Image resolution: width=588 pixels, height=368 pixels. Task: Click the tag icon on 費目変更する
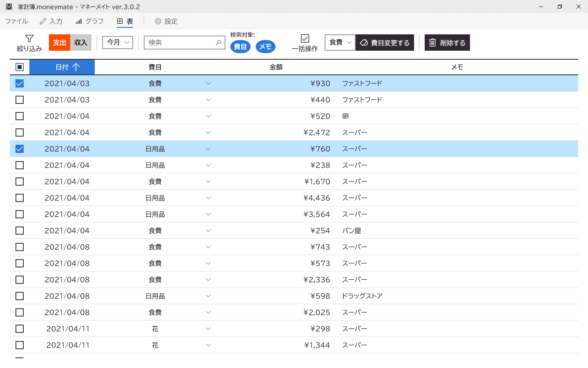364,43
